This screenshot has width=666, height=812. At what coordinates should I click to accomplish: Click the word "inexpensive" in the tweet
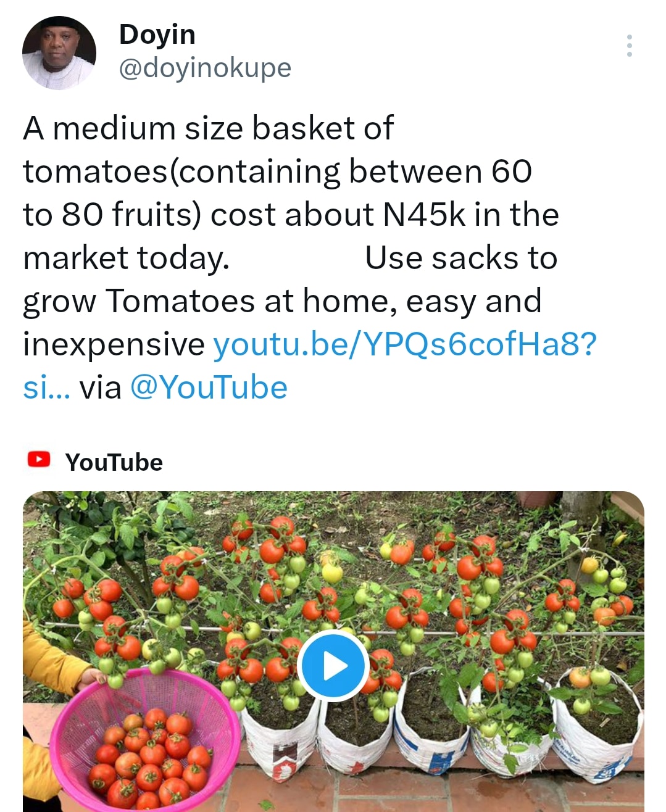(114, 344)
